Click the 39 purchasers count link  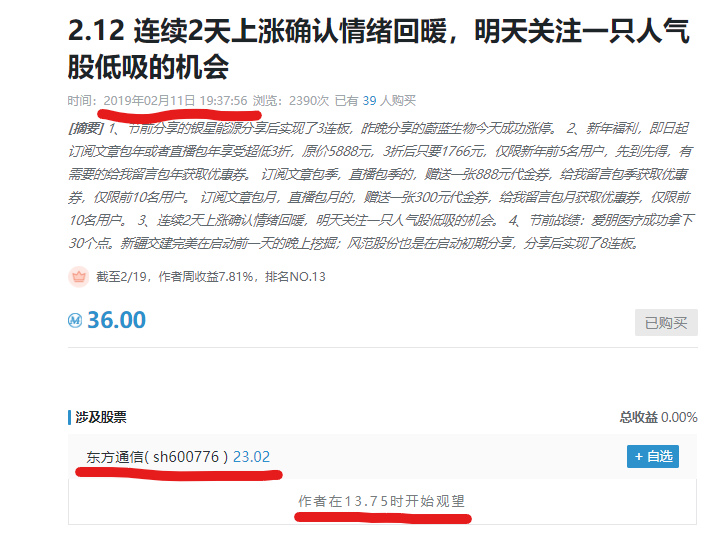[369, 100]
